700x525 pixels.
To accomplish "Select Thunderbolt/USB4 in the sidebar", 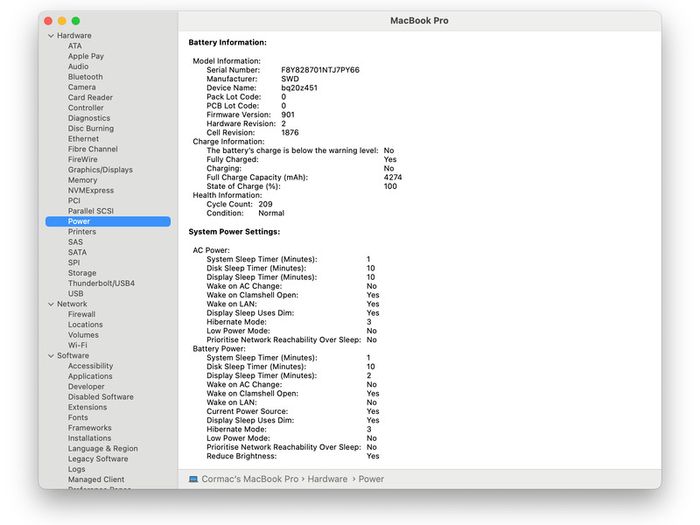I will click(x=101, y=283).
